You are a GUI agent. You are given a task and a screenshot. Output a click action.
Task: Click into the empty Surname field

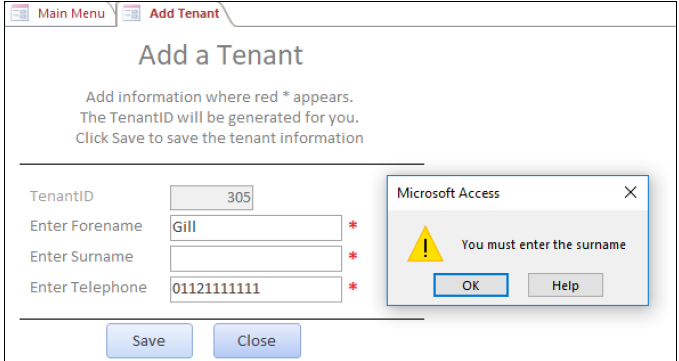pyautogui.click(x=256, y=258)
